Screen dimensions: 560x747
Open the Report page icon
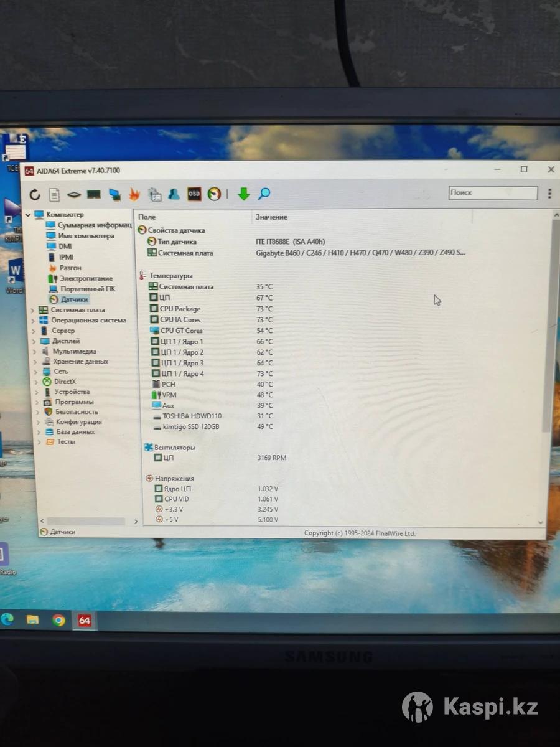pos(54,195)
